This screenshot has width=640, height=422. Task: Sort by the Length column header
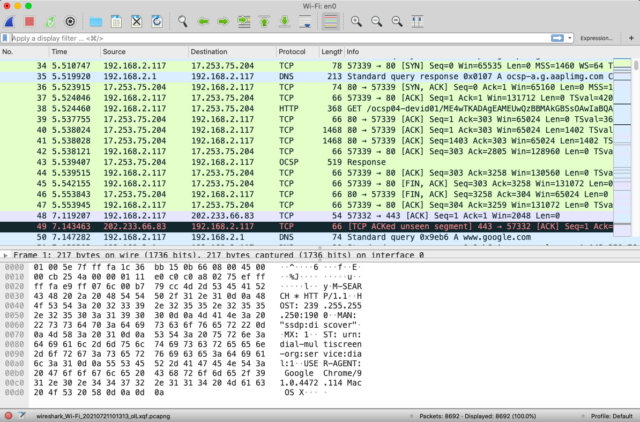[331, 52]
